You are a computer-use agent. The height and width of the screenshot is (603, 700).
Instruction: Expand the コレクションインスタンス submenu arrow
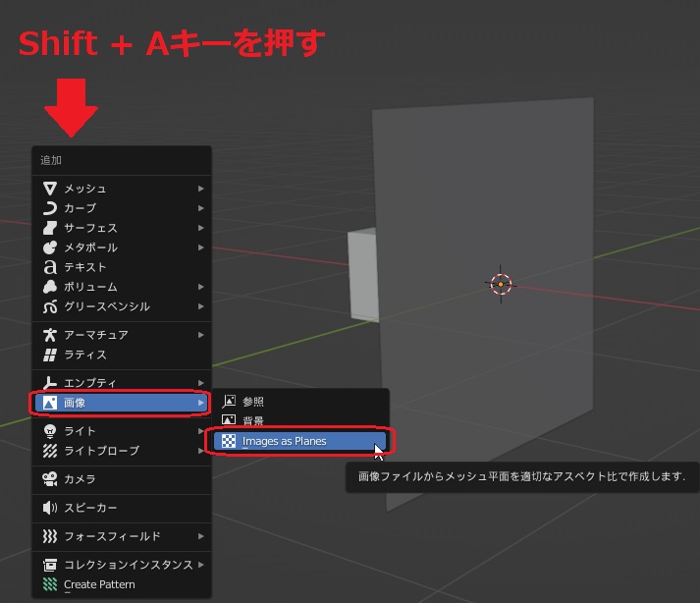tap(201, 565)
